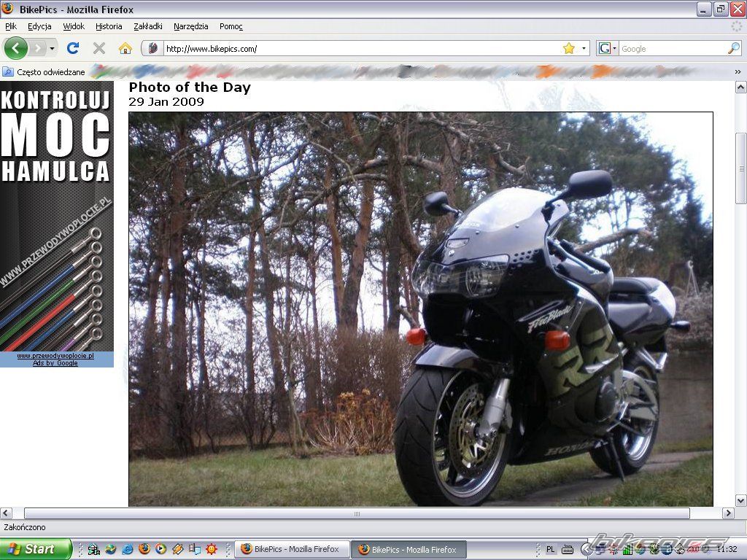
Task: Click the vertical scrollbar up arrow
Action: click(741, 87)
